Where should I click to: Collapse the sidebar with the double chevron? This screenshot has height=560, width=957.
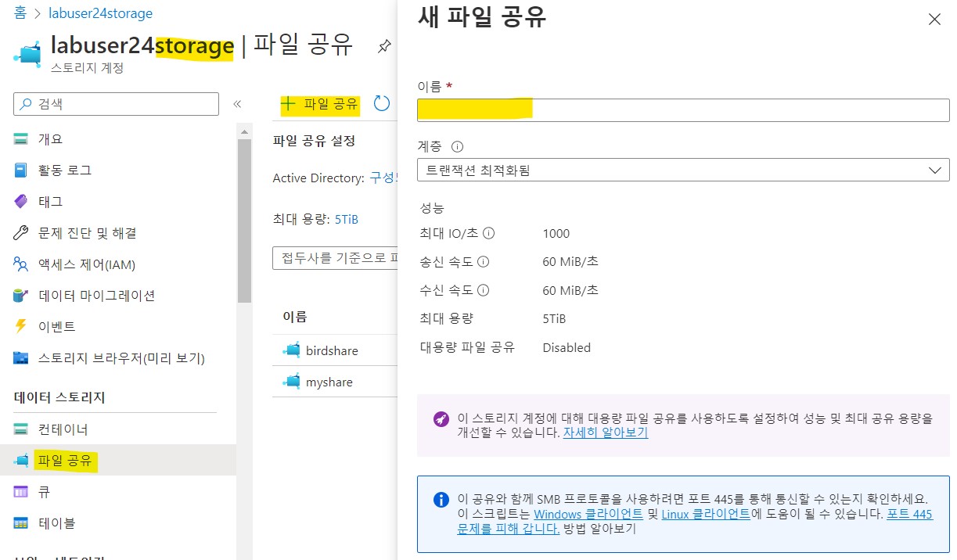coord(237,104)
